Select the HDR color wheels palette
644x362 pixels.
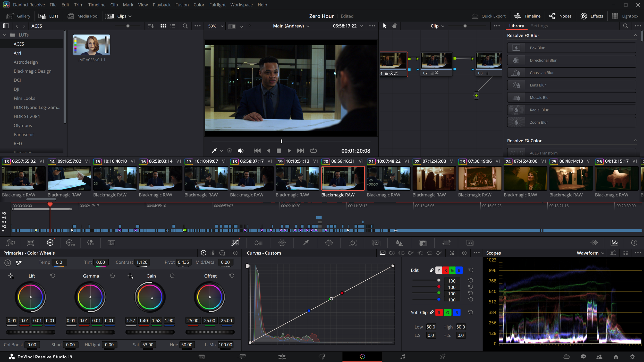pos(70,243)
